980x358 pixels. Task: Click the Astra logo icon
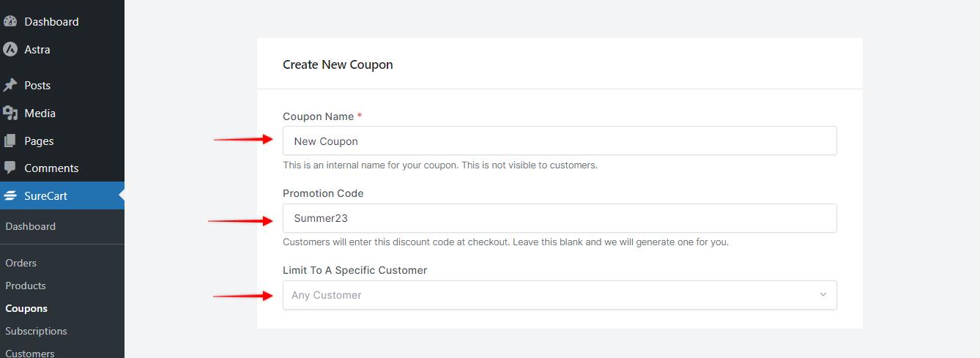(x=10, y=50)
